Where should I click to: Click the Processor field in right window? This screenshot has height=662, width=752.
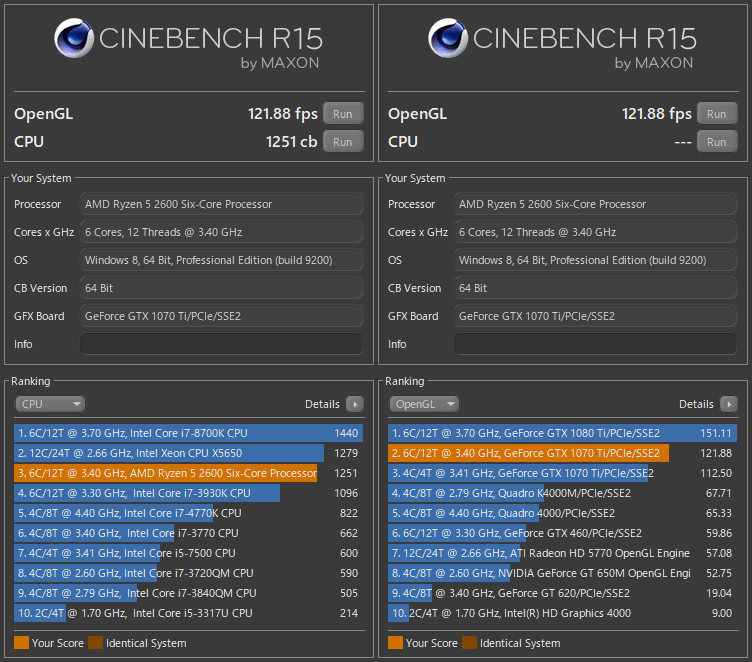click(x=595, y=204)
